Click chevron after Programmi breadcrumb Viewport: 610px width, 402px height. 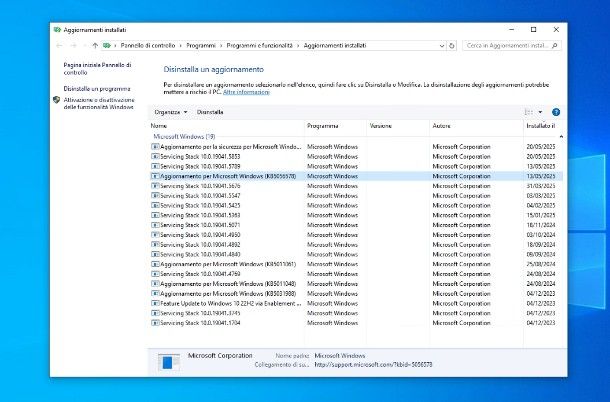coord(221,46)
